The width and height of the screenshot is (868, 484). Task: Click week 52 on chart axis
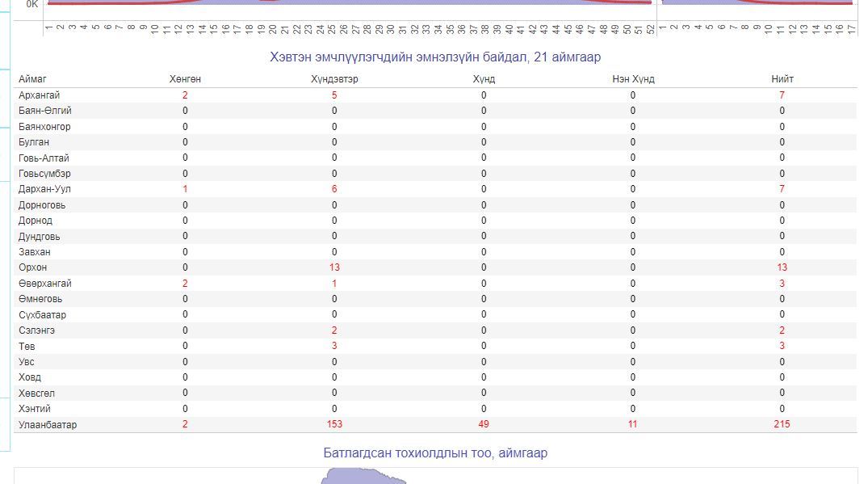(x=651, y=29)
